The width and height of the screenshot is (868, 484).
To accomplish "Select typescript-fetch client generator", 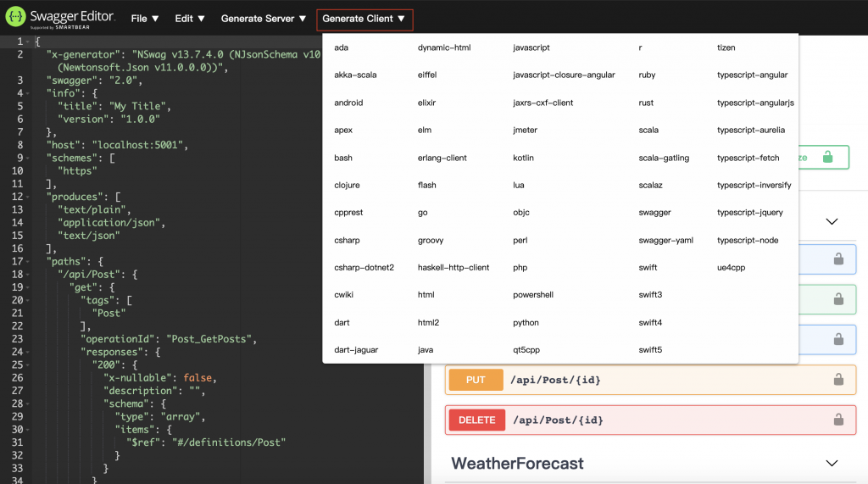I will point(748,158).
